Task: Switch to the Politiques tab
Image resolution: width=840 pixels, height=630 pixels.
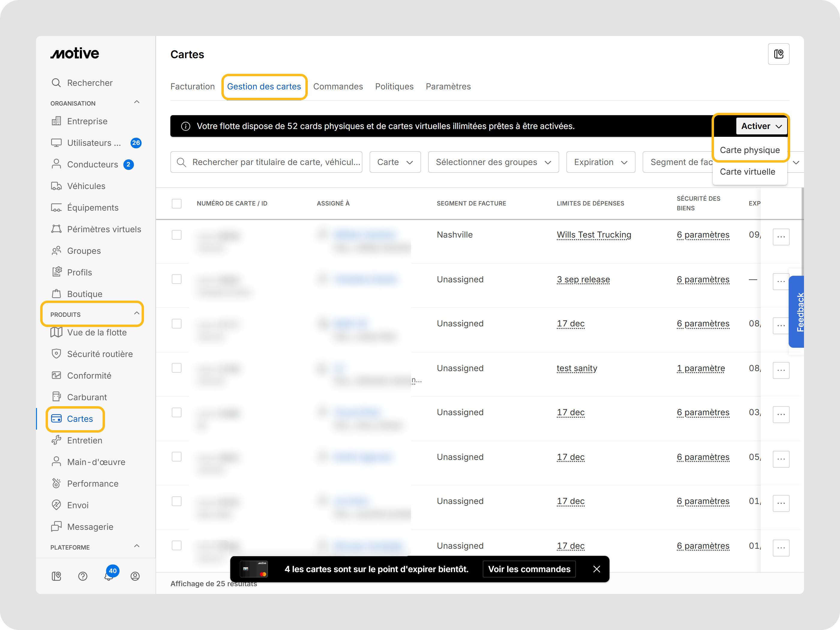Action: [x=394, y=87]
